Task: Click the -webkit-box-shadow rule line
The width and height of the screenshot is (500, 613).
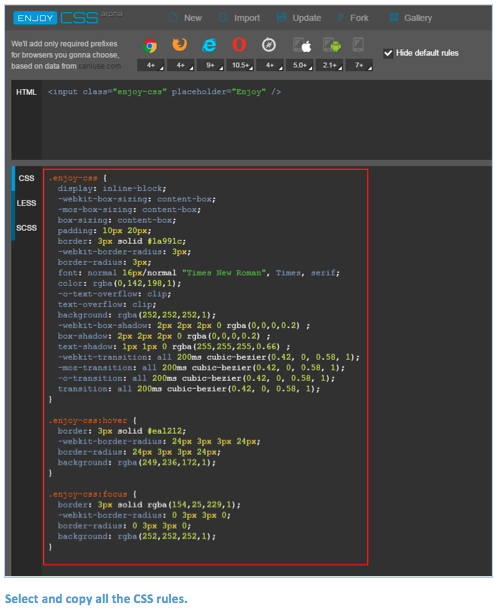Action: coord(184,326)
